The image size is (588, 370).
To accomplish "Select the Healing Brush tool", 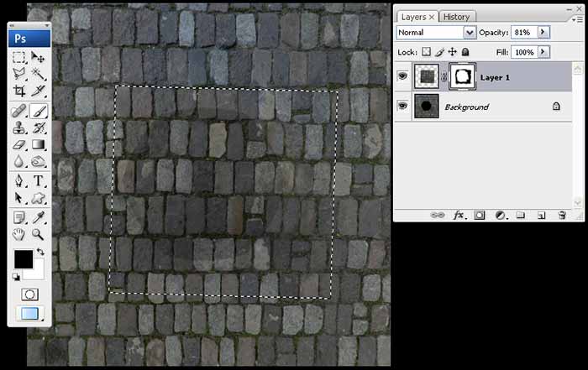I will pos(19,111).
